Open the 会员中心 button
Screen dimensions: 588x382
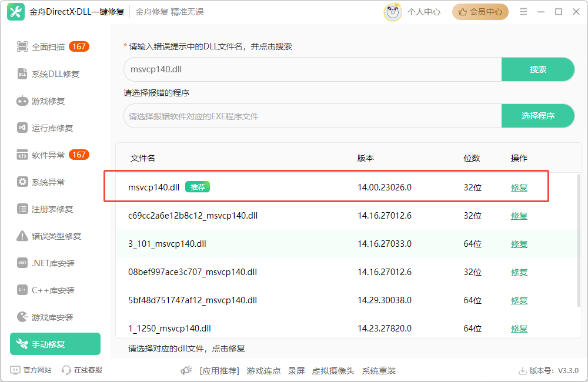click(480, 12)
